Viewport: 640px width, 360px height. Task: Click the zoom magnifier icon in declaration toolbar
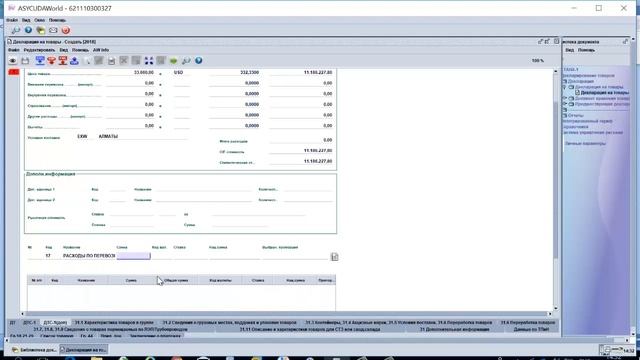186,61
